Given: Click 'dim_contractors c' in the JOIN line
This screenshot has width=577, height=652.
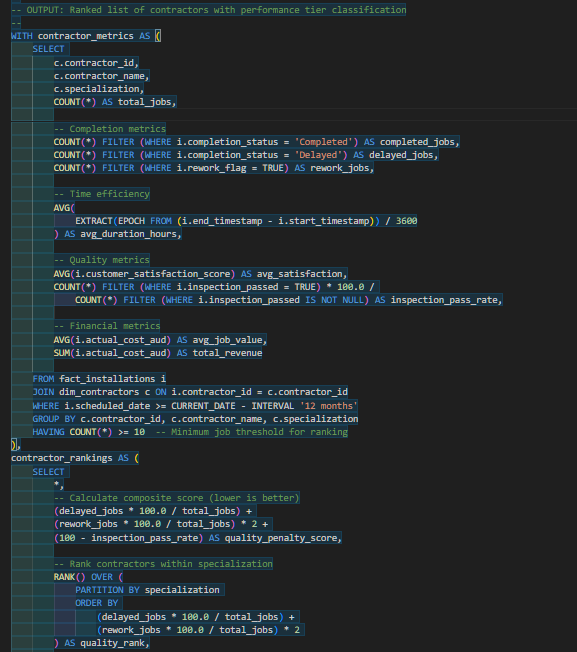Looking at the screenshot, I should tap(105, 392).
